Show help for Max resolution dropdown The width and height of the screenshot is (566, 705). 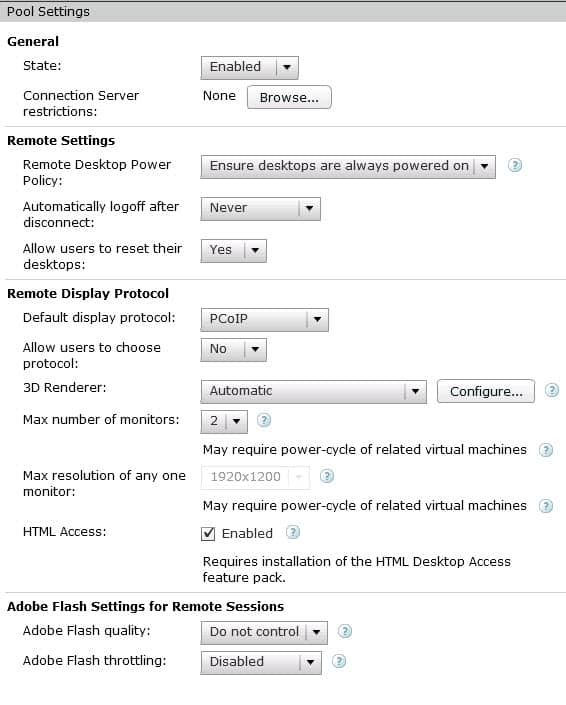[x=327, y=476]
